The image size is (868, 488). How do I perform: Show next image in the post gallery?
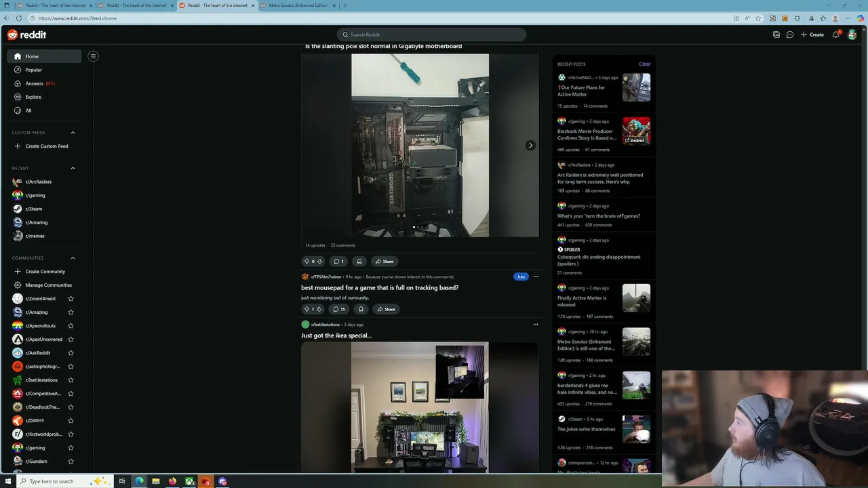click(x=530, y=145)
